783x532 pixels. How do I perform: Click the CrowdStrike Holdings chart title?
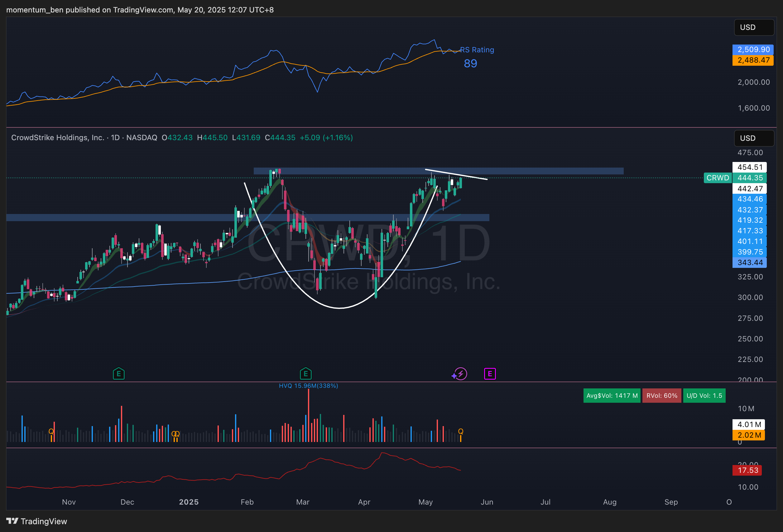[58, 138]
